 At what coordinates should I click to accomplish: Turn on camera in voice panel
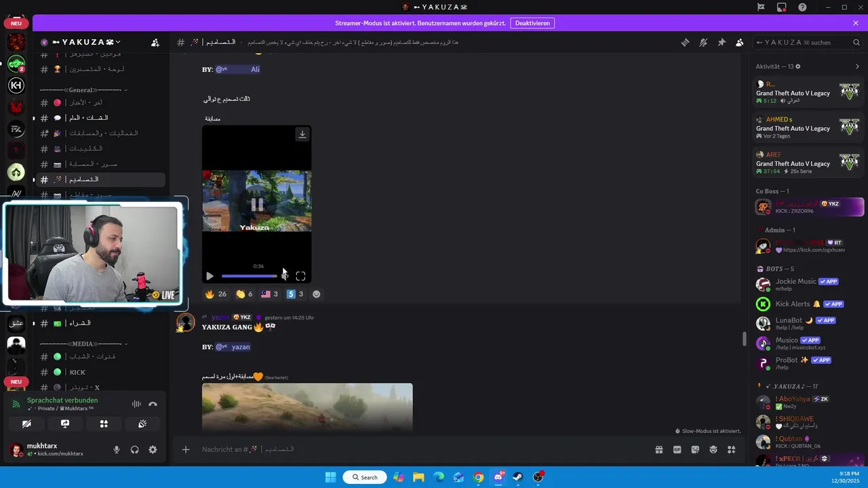[x=26, y=424]
